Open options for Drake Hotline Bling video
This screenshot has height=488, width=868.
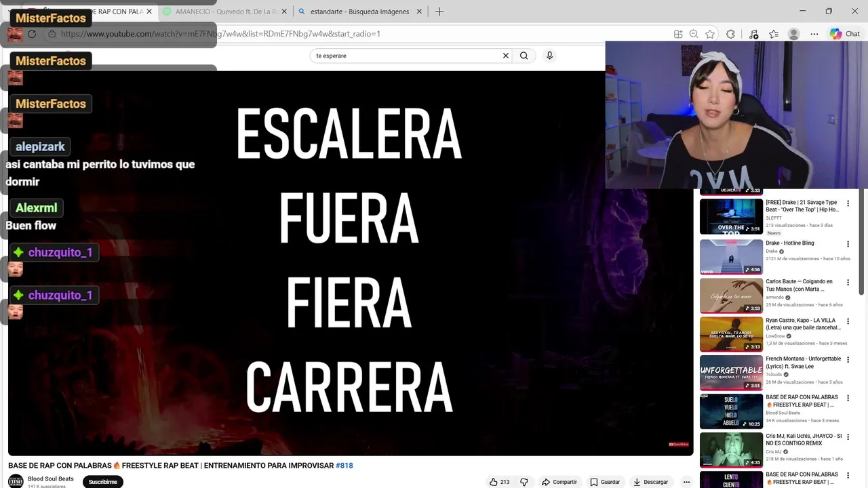click(848, 244)
